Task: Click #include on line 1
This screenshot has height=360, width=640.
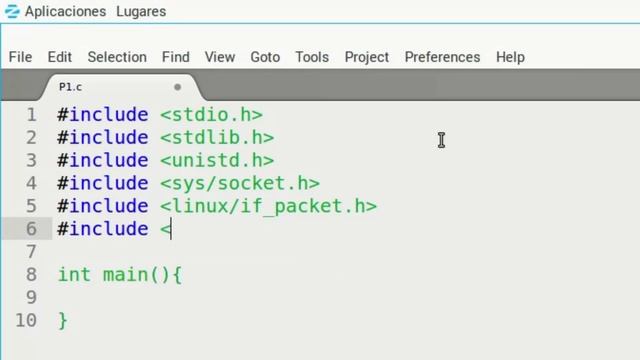Action: coord(103,115)
